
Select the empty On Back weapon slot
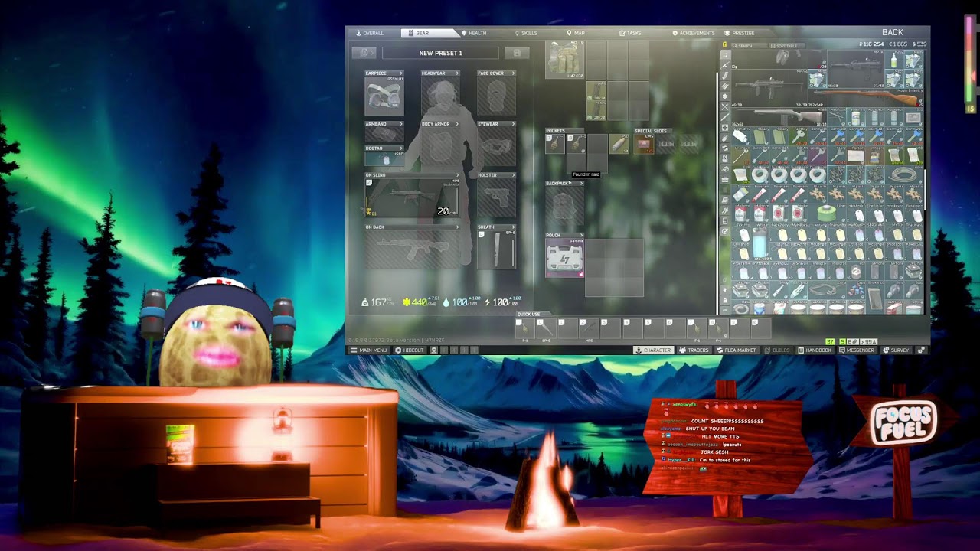(412, 250)
